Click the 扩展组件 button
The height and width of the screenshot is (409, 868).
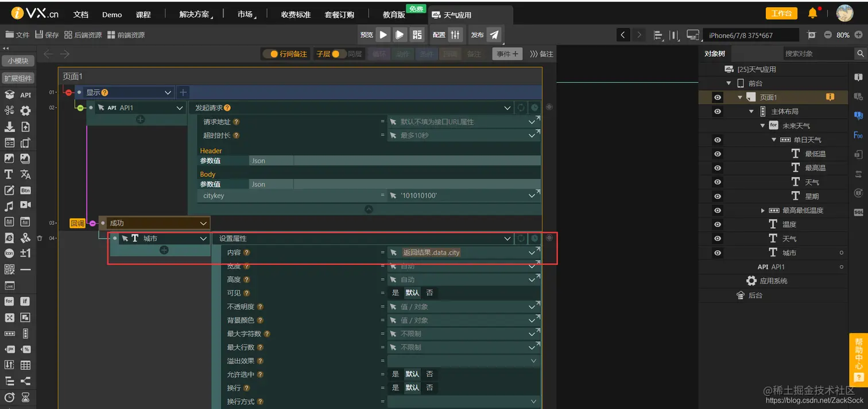pos(18,78)
